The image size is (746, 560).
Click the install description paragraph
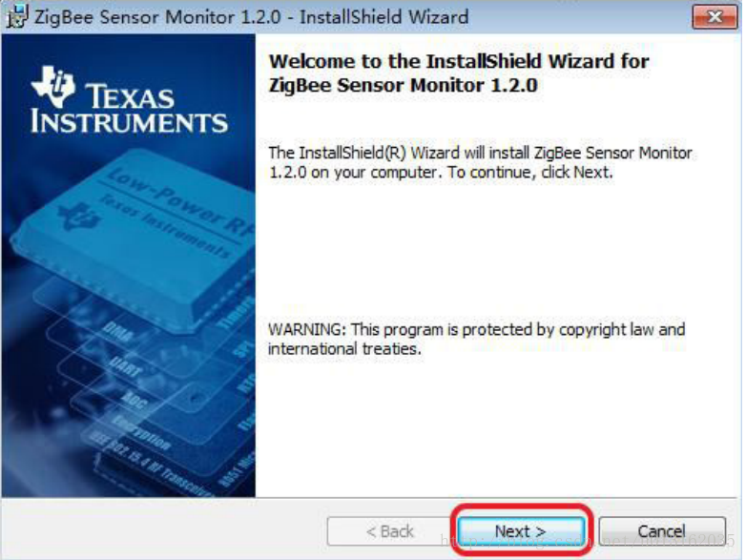tap(480, 162)
